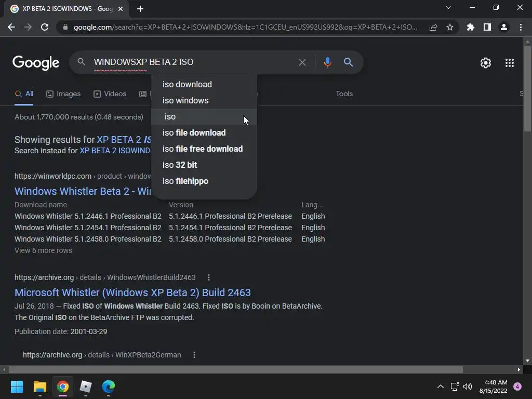This screenshot has height=399, width=532.
Task: Click 'Windows Whistler 5.1.2446.1 Professional B2' row
Action: click(x=88, y=216)
